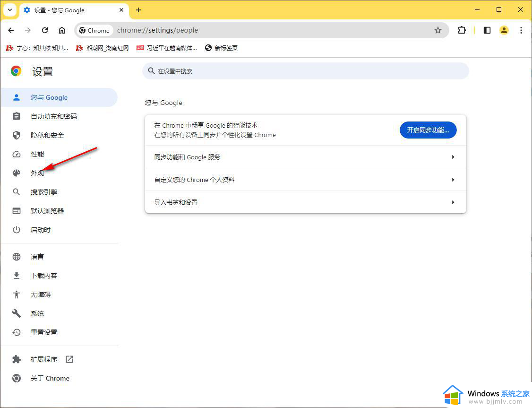Click the Chrome logo next to 设置
Viewport: 532px width, 408px height.
pos(16,71)
